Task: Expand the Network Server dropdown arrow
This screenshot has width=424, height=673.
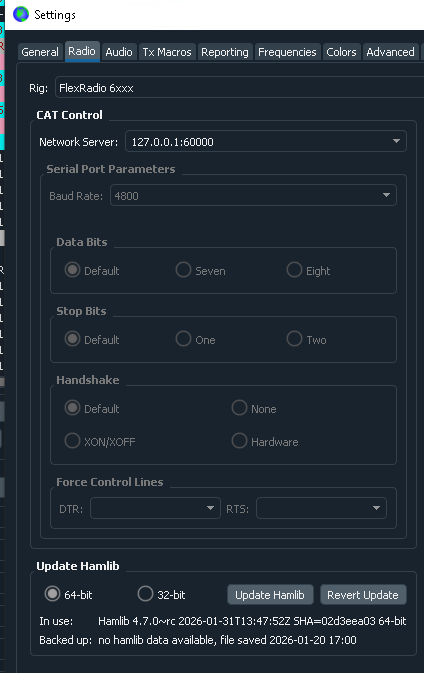Action: pyautogui.click(x=396, y=141)
